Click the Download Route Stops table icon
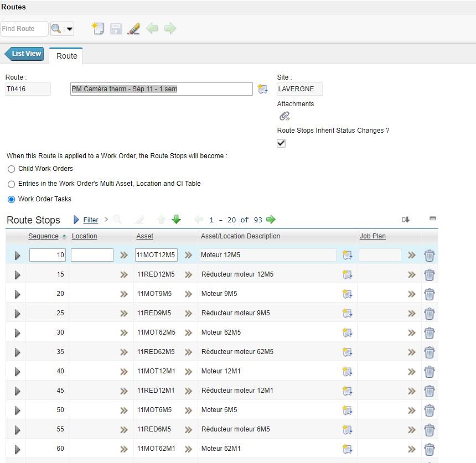 coord(406,220)
